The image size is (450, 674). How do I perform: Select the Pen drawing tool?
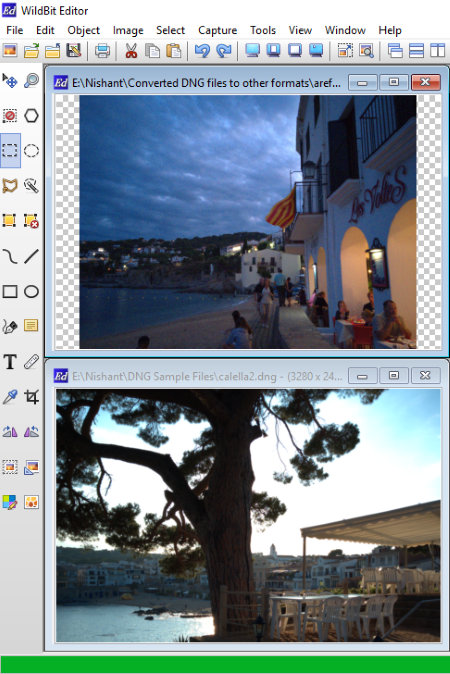click(x=10, y=326)
